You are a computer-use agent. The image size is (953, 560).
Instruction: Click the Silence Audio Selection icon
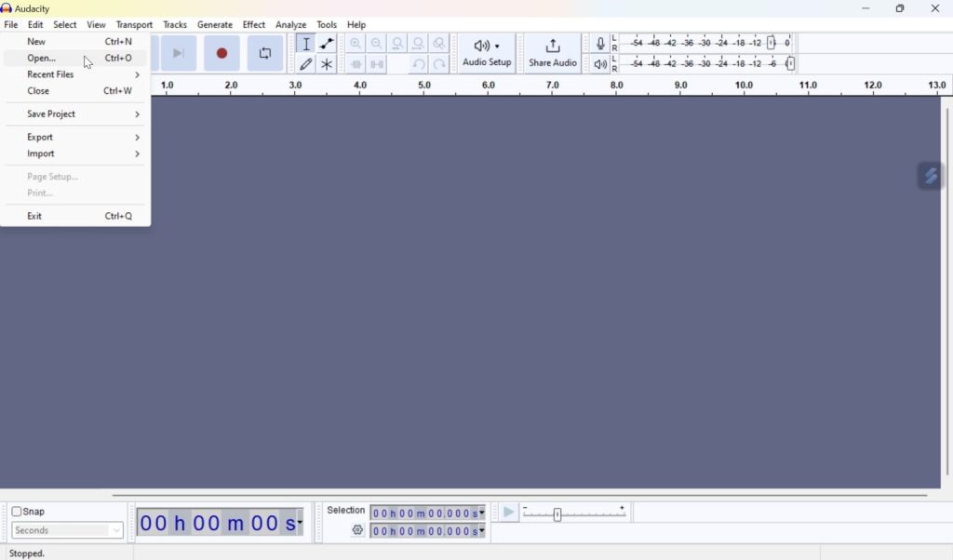377,63
